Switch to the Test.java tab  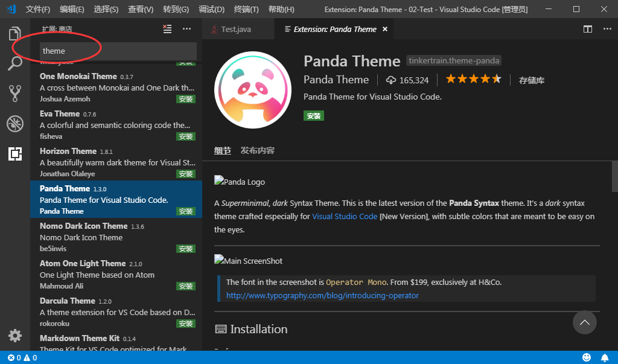click(x=238, y=29)
